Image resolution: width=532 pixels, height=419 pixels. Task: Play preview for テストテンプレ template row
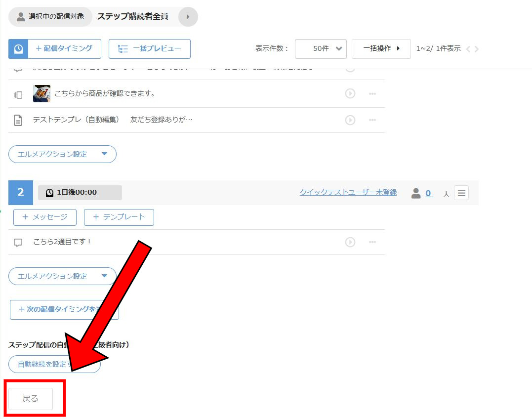(x=350, y=120)
